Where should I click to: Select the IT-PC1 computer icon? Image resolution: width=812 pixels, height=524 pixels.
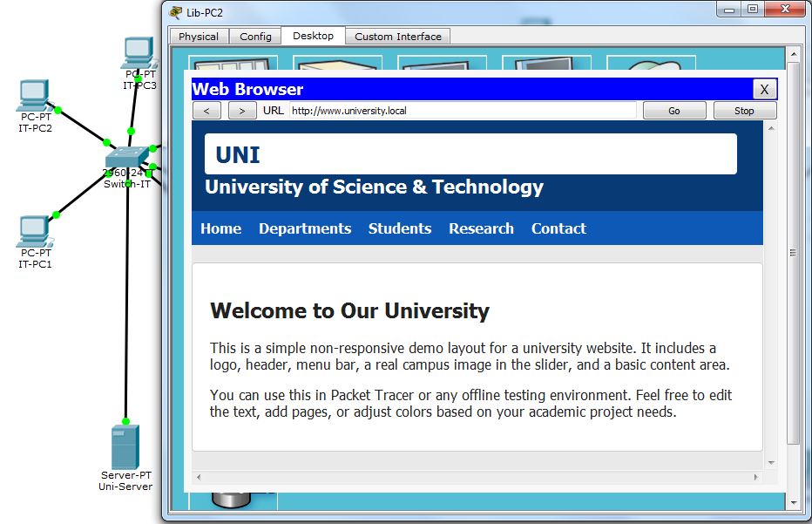pyautogui.click(x=34, y=231)
